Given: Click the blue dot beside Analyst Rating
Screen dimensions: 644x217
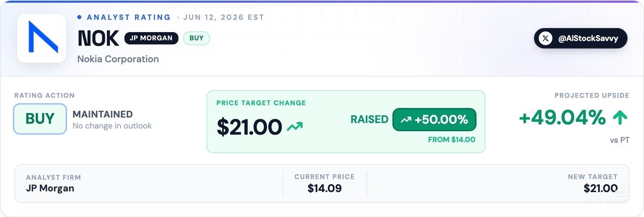Looking at the screenshot, I should pos(80,17).
